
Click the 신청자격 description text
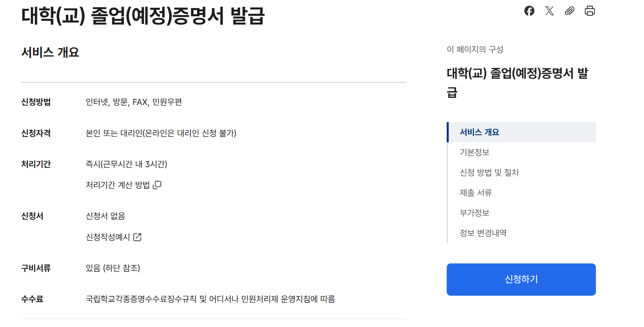[161, 133]
